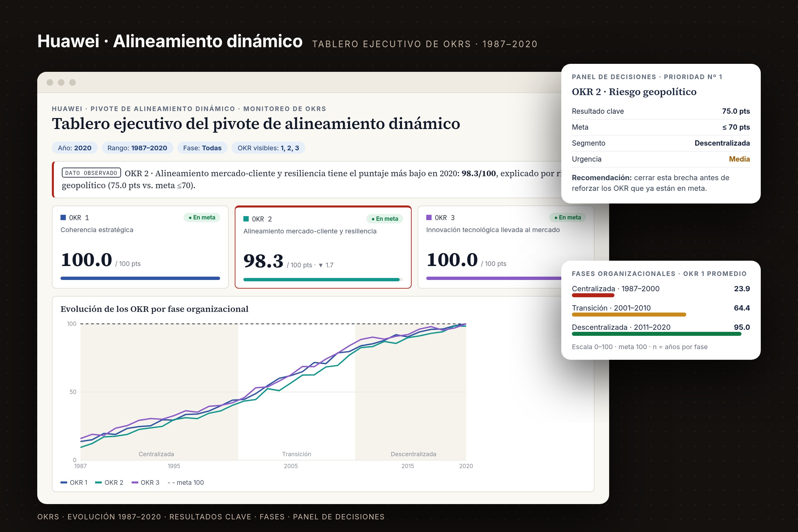Click the Transición 2001–2010 amber bar
The width and height of the screenshot is (798, 532).
tap(629, 315)
